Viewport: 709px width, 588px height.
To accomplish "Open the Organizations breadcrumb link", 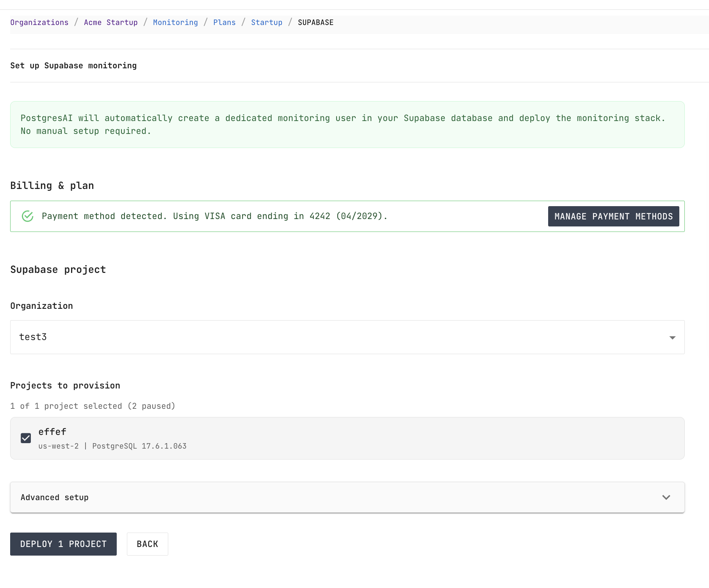I will (x=39, y=22).
